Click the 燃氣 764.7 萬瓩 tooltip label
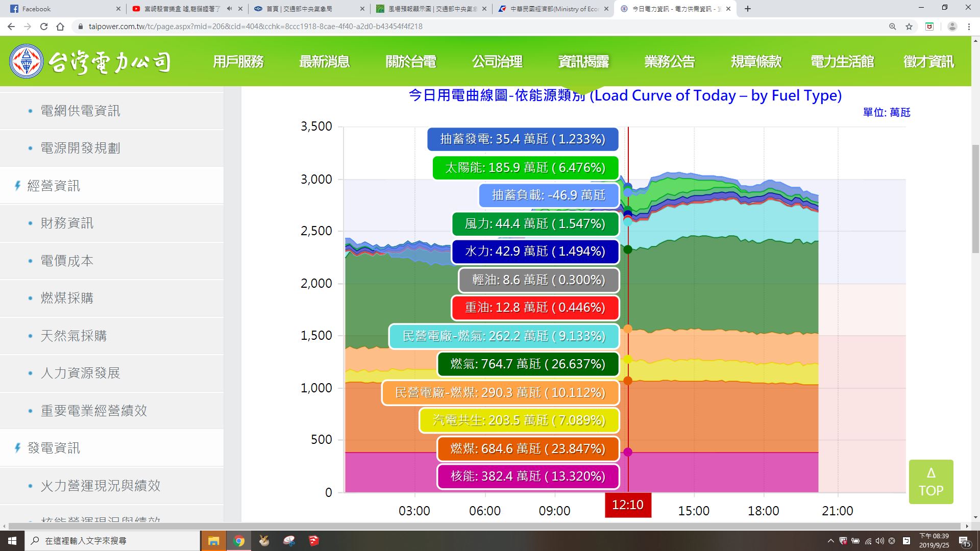The height and width of the screenshot is (551, 980). pos(528,364)
